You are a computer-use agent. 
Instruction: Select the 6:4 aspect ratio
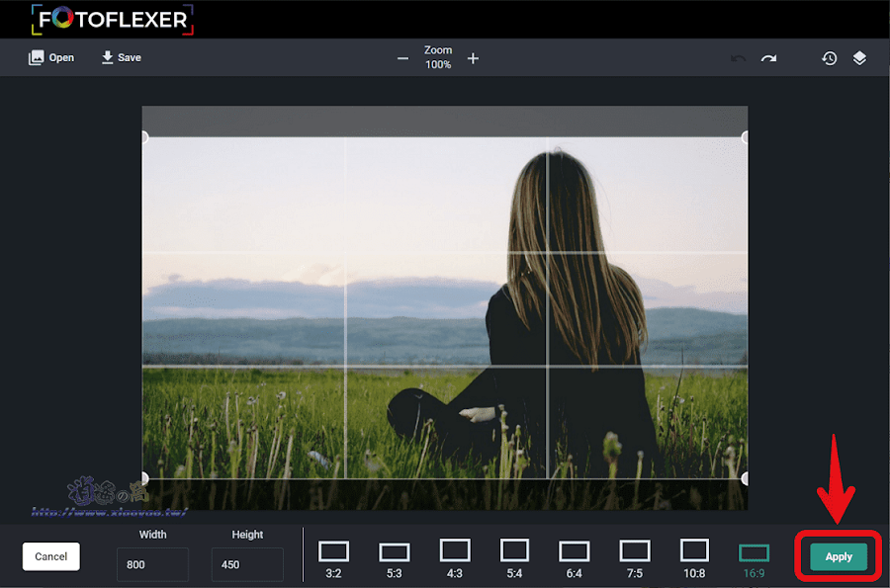point(574,550)
